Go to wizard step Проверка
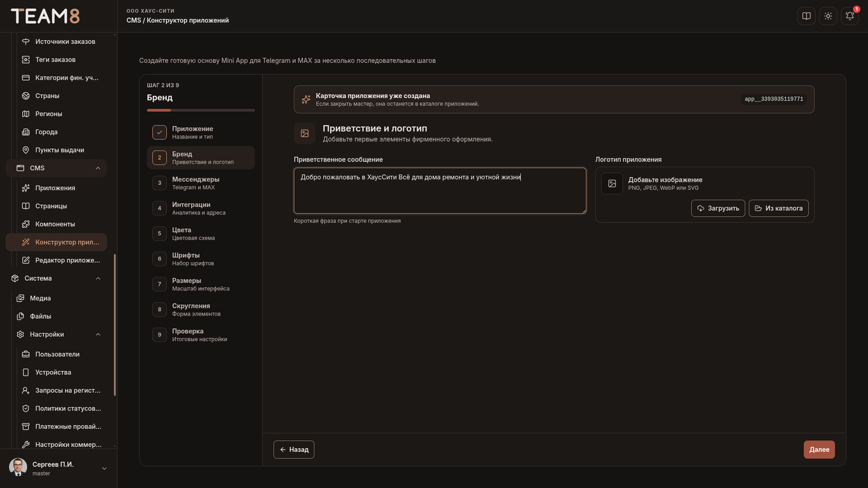Image resolution: width=868 pixels, height=488 pixels. pos(201,335)
